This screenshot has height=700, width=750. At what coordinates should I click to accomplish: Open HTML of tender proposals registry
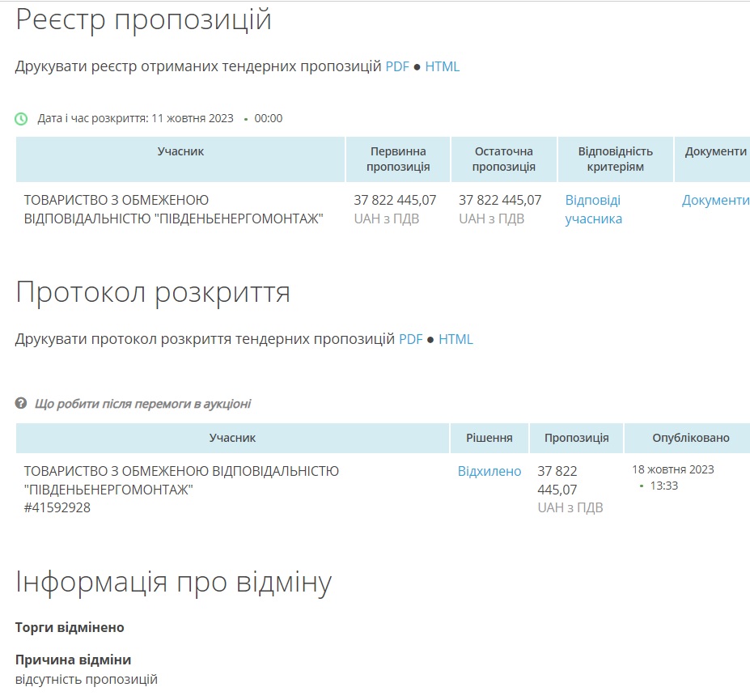coord(443,66)
